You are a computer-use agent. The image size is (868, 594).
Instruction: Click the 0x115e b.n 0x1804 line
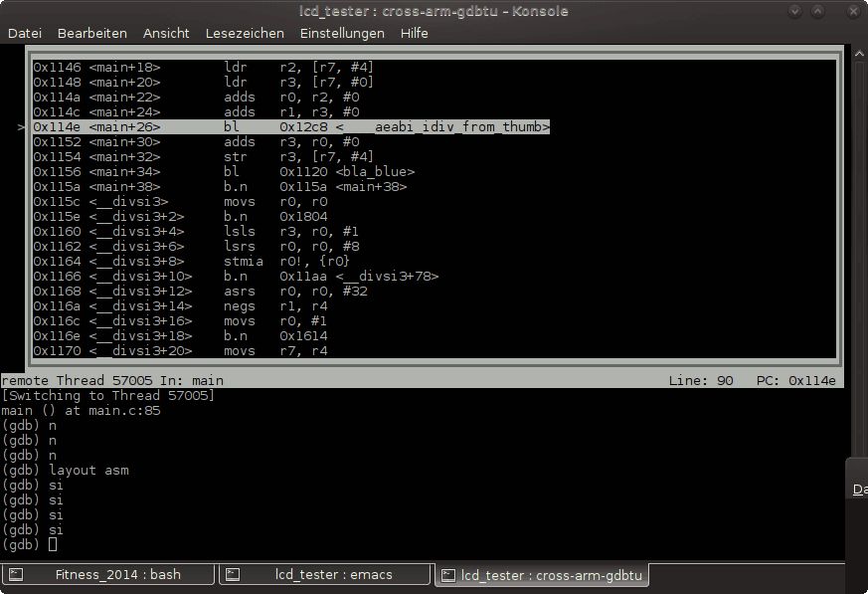180,217
